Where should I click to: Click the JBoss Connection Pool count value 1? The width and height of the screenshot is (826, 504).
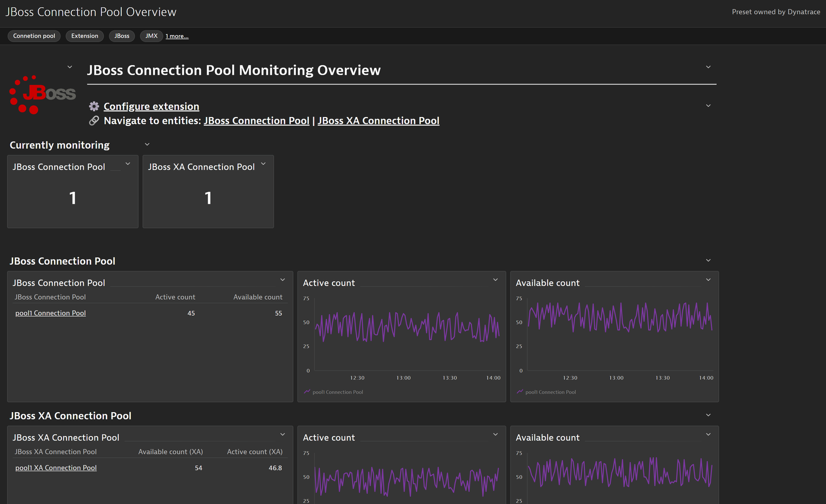pyautogui.click(x=73, y=198)
